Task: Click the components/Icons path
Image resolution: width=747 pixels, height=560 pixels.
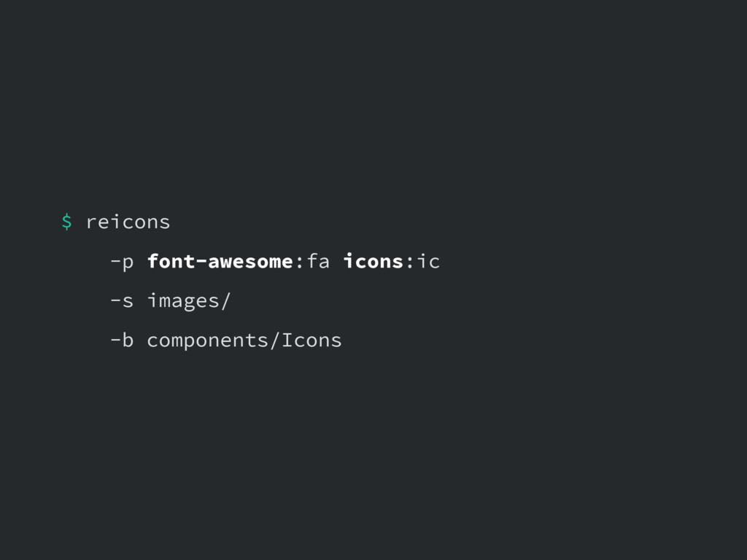Action: (244, 341)
